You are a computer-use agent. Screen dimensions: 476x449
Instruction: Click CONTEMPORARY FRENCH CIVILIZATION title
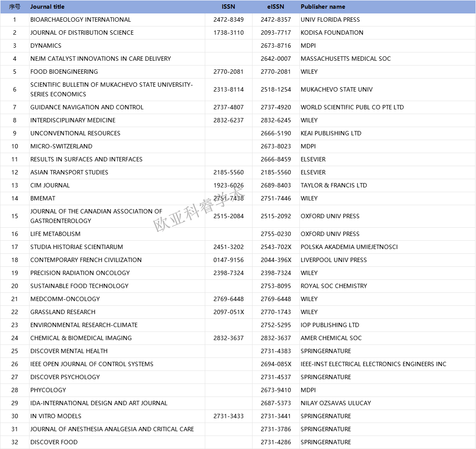(86, 260)
